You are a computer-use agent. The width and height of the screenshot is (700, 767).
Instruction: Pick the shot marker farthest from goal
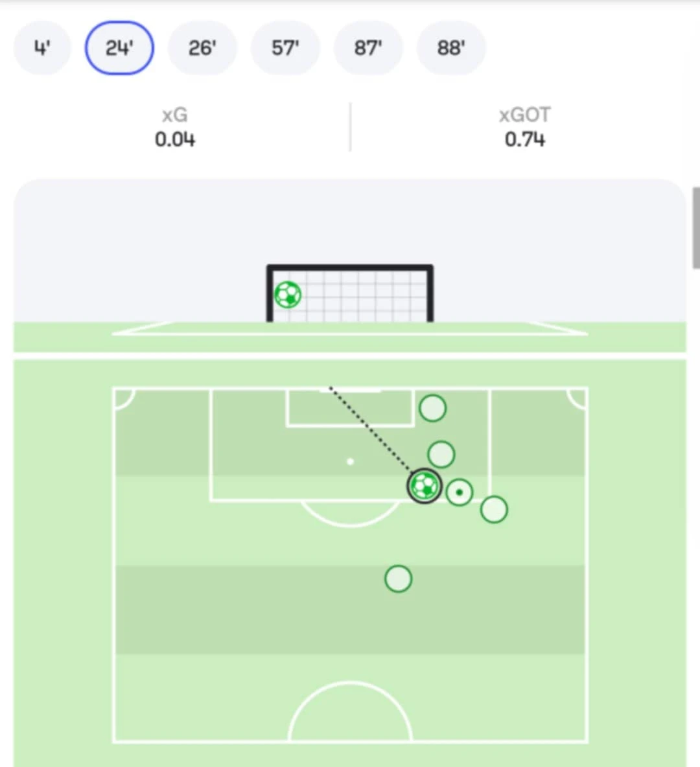(399, 578)
